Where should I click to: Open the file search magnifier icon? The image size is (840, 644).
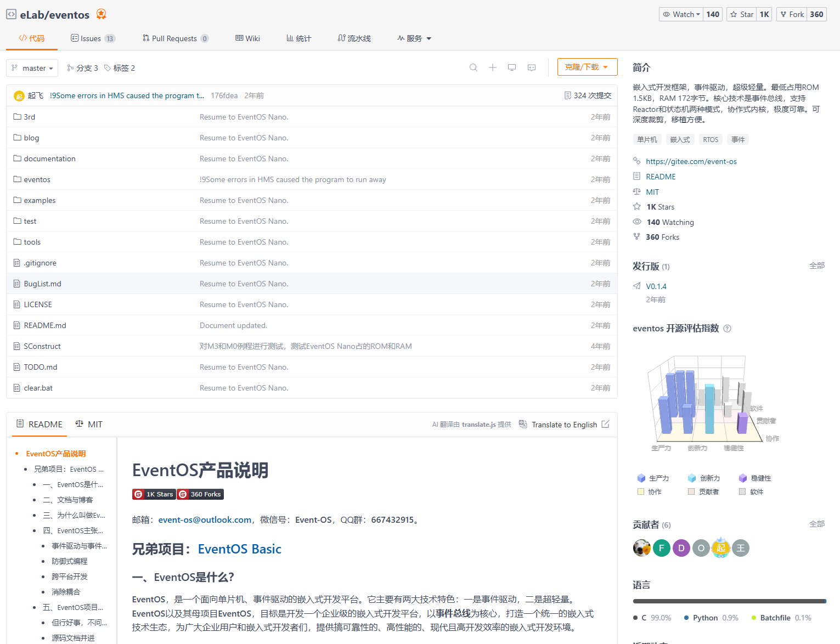[473, 67]
